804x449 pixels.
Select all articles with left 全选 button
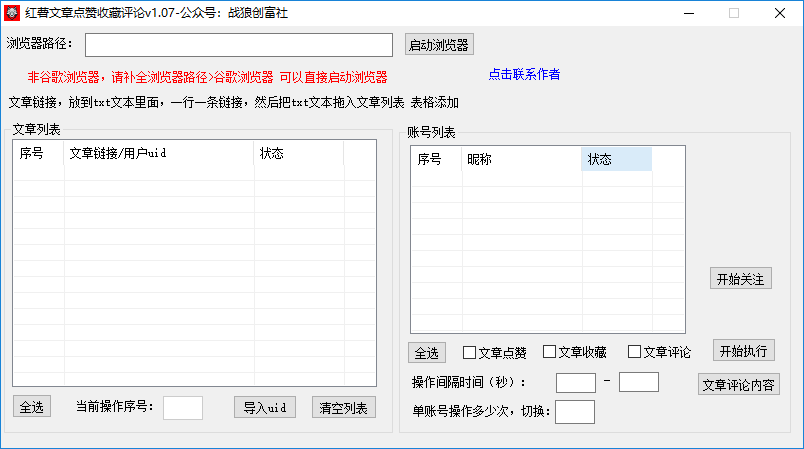pyautogui.click(x=31, y=407)
